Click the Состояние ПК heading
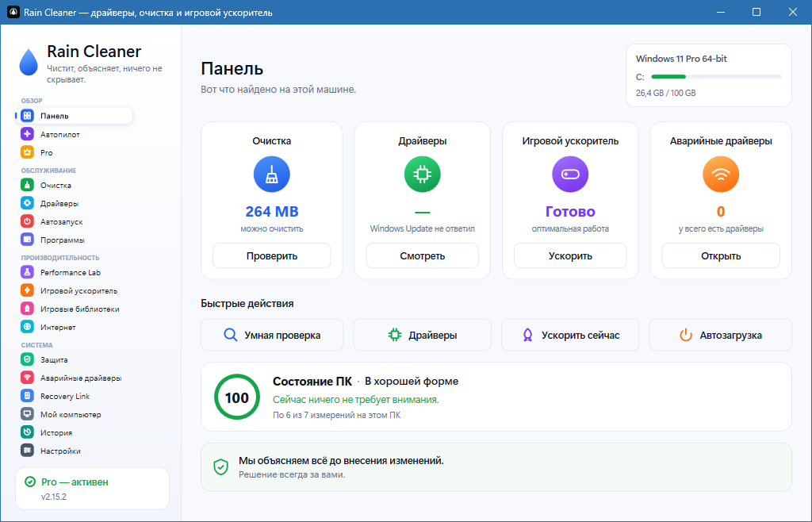This screenshot has width=812, height=522. pos(312,382)
